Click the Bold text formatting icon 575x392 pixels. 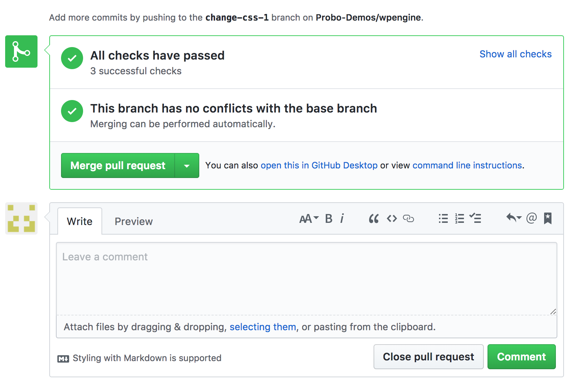click(x=329, y=219)
